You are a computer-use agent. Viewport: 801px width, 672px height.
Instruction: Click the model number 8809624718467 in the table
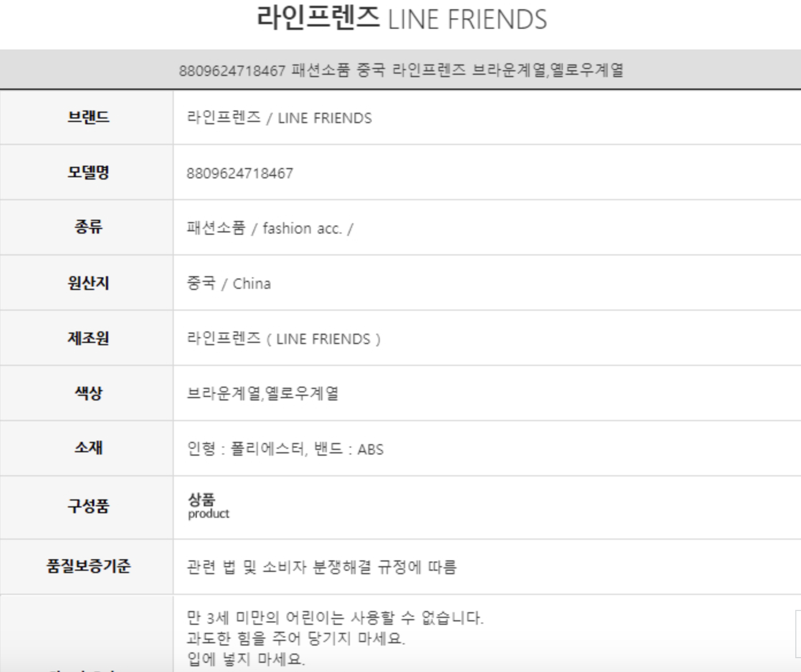point(240,173)
